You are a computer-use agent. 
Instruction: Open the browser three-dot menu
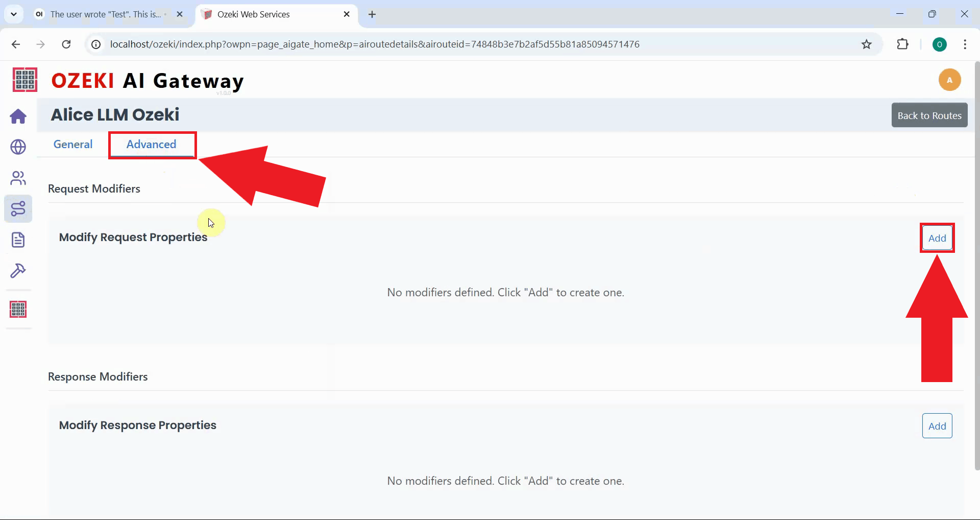pos(965,44)
